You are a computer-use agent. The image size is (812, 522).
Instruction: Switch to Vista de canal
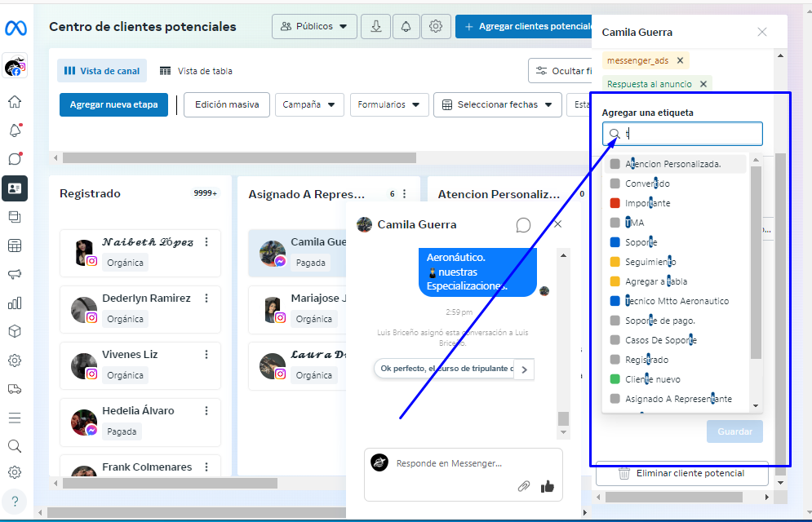tap(102, 71)
